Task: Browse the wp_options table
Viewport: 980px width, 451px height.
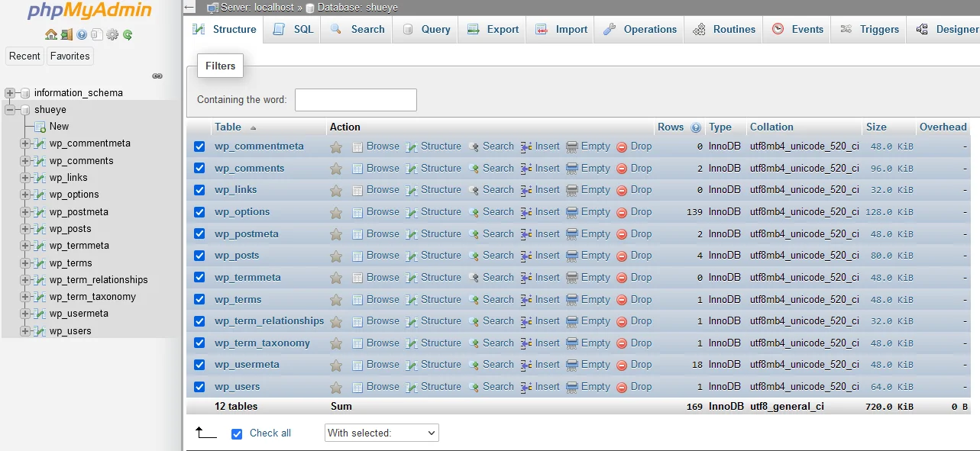Action: point(376,212)
